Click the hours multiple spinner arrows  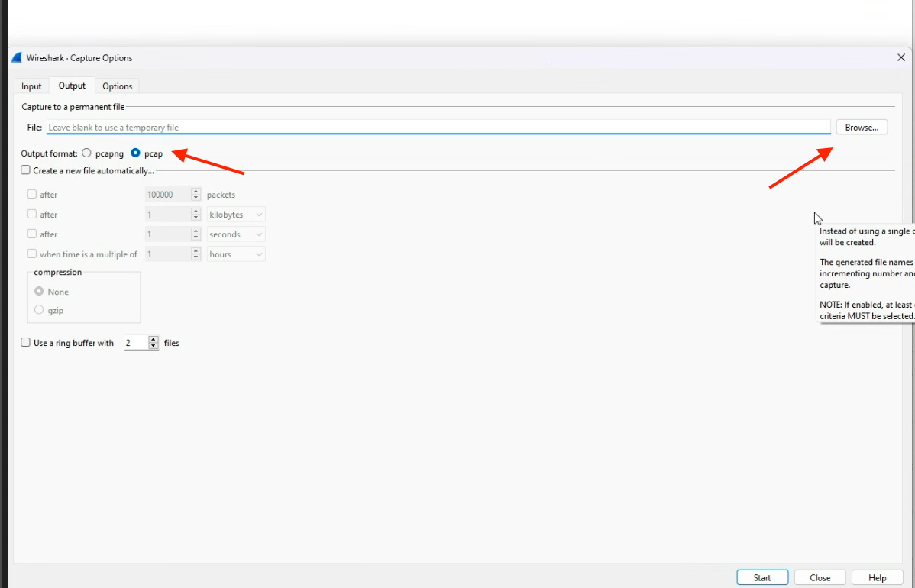(196, 254)
